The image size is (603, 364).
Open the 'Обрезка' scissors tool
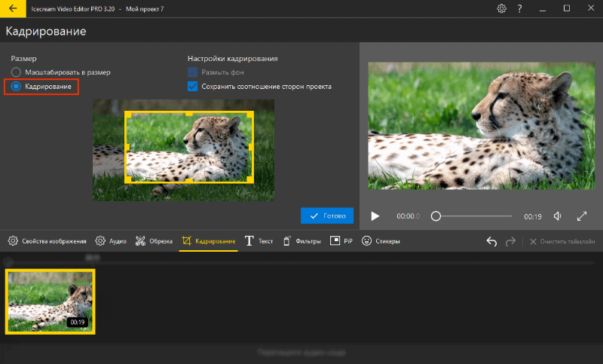[x=154, y=241]
